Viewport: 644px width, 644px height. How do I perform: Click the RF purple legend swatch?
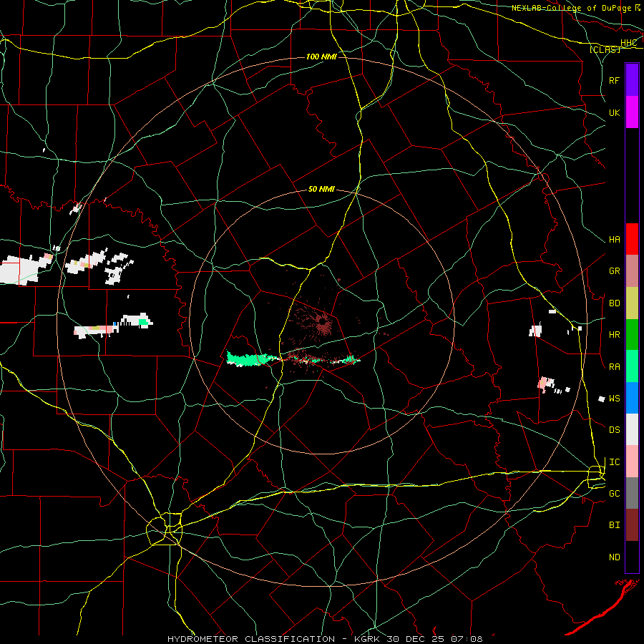tap(632, 80)
